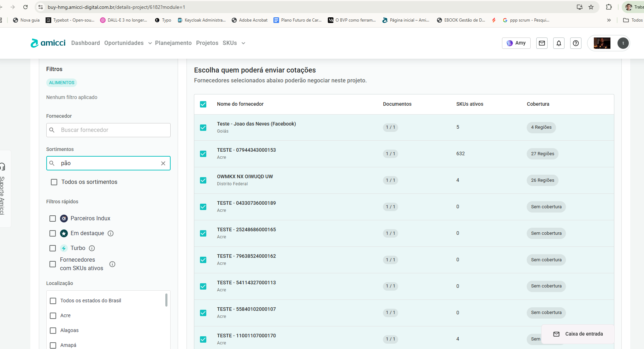Uncheck supplier TESTE - 07944343000153
644x349 pixels.
203,154
